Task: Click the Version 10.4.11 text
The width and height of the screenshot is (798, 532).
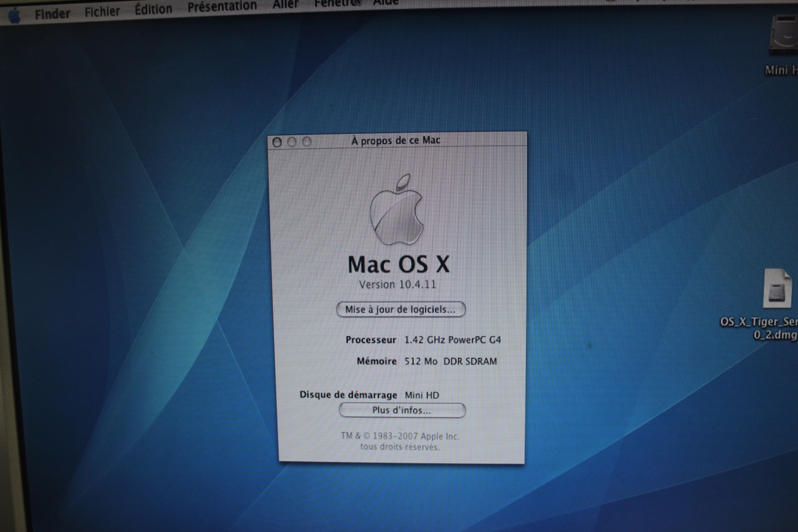Action: click(x=398, y=285)
